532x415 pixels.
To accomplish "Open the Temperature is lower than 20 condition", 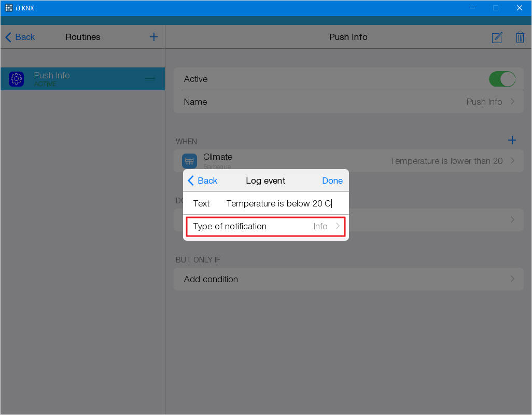I will pyautogui.click(x=446, y=161).
